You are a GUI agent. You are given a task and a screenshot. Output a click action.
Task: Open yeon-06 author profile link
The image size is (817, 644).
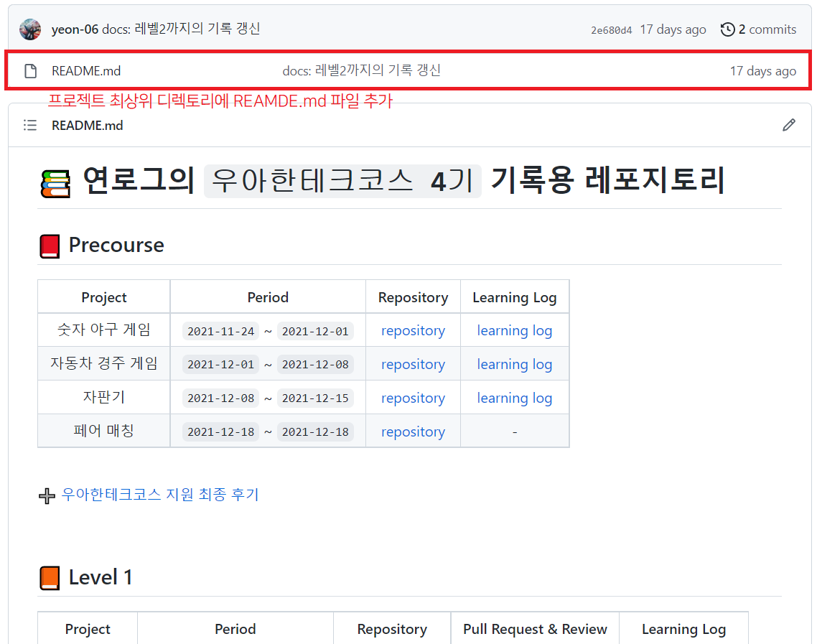tap(75, 29)
